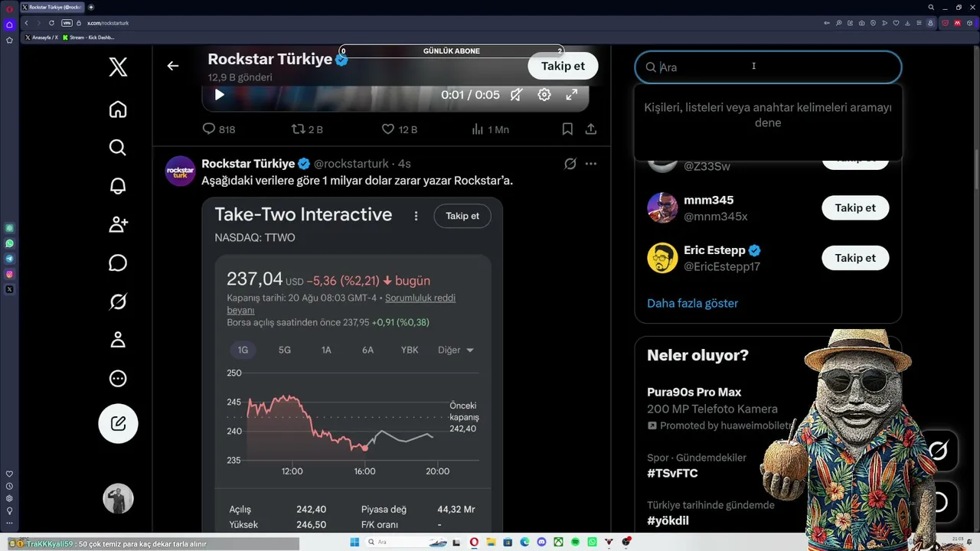The width and height of the screenshot is (980, 551).
Task: Open the Profile person icon
Action: coord(118,340)
